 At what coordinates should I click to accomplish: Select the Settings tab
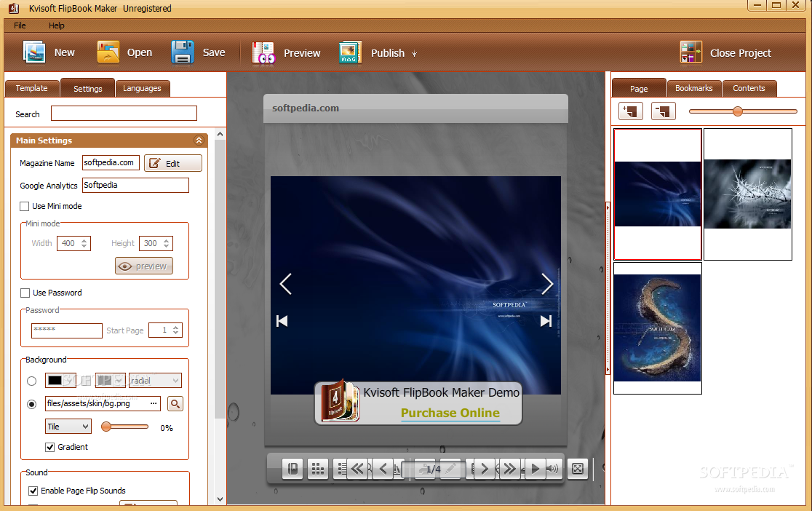[x=87, y=88]
